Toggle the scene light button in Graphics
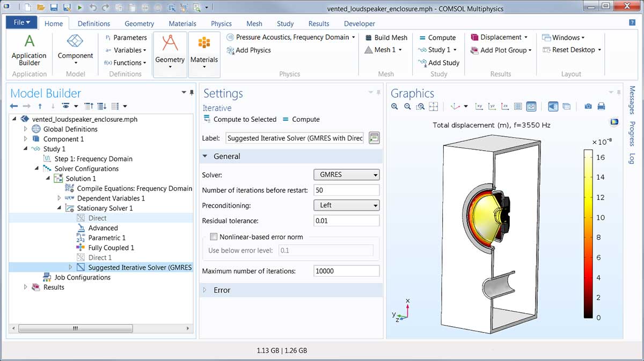 coord(553,107)
